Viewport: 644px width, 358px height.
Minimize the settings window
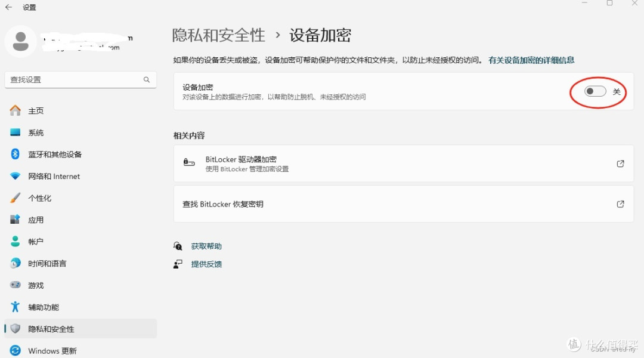click(584, 4)
